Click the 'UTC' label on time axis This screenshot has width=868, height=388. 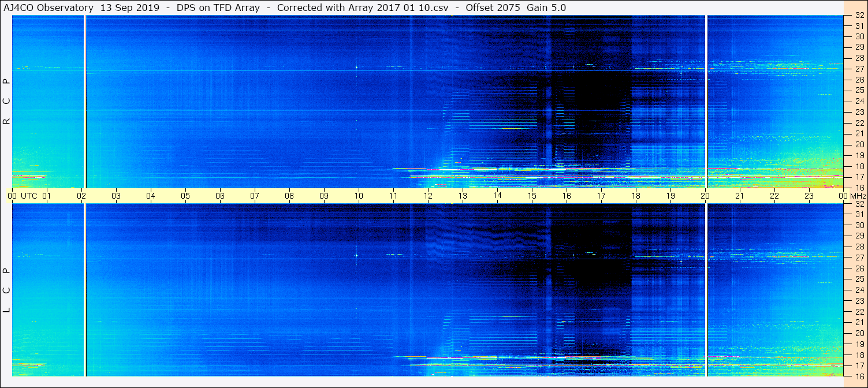29,196
